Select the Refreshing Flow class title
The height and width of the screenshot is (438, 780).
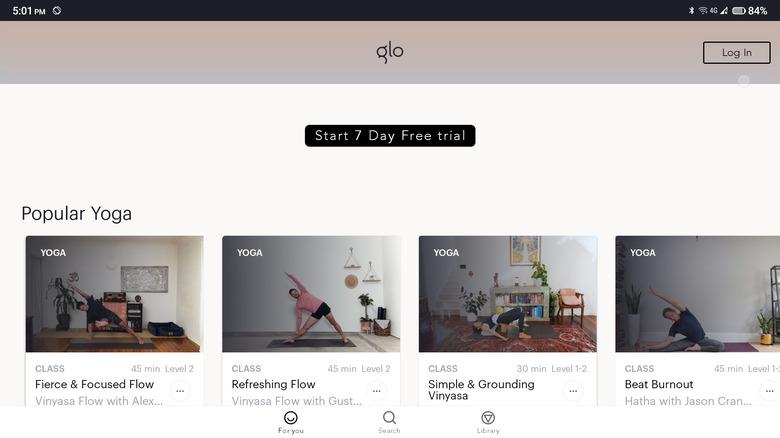tap(273, 384)
